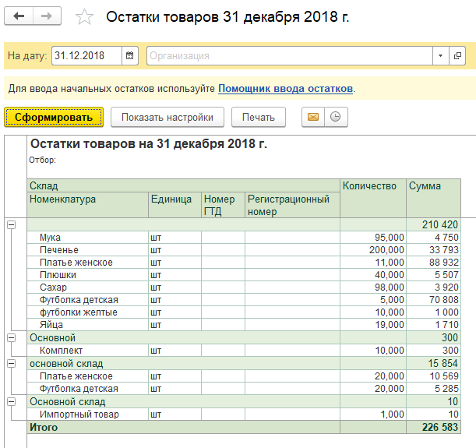Click the open-form icon beside Организация field
Viewport: 476px width, 448px height.
457,56
